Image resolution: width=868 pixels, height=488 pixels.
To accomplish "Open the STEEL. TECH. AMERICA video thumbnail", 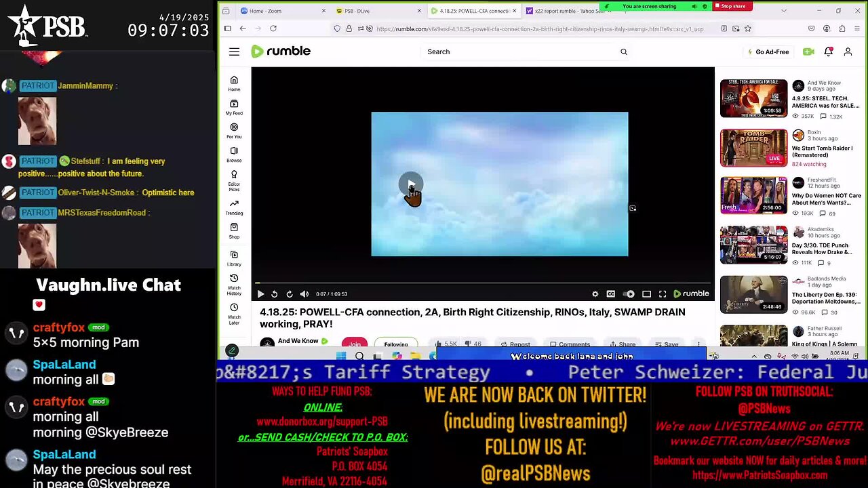I will (753, 98).
